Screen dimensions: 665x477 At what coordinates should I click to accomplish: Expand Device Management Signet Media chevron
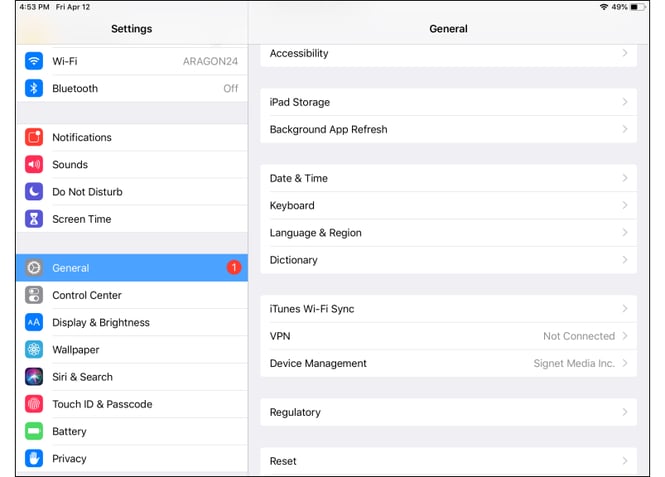pyautogui.click(x=625, y=363)
